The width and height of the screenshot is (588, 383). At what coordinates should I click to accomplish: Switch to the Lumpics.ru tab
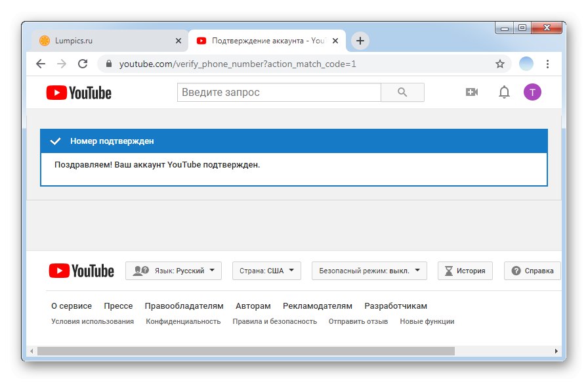pyautogui.click(x=109, y=41)
